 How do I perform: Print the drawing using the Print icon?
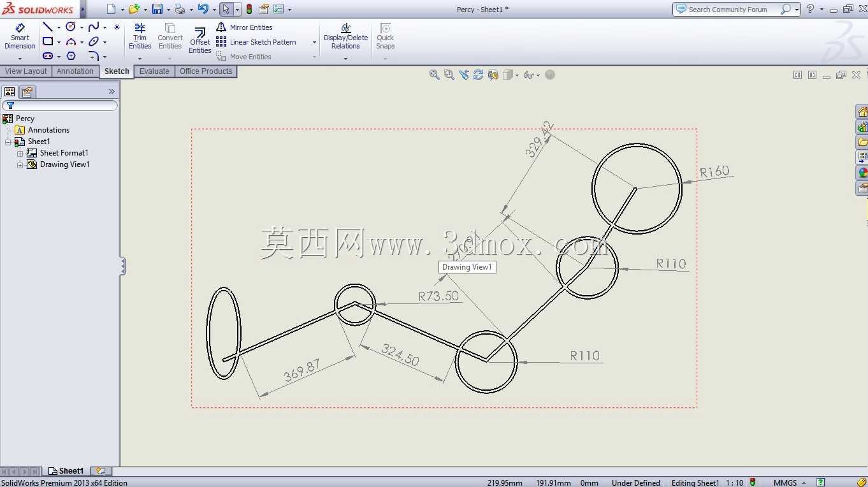click(x=180, y=9)
